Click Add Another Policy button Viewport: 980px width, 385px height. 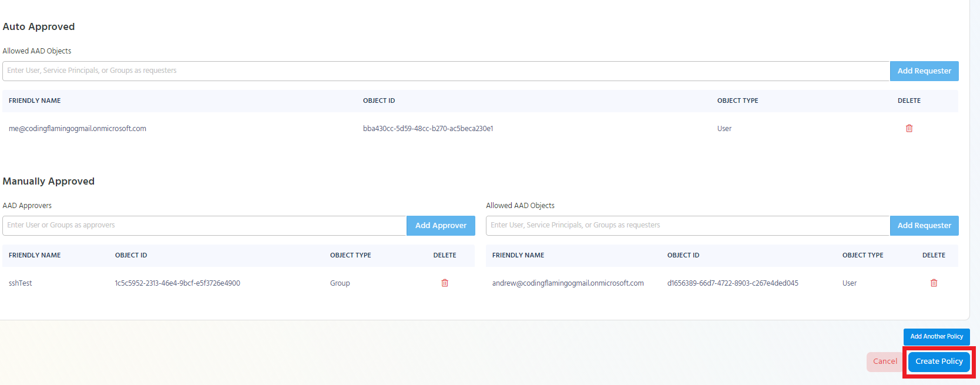tap(937, 337)
